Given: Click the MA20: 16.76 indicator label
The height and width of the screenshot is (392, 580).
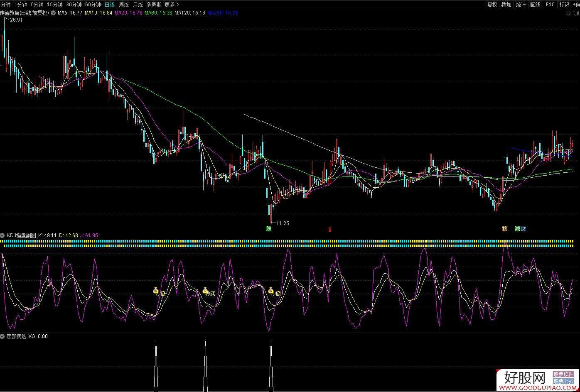Looking at the screenshot, I should pos(128,13).
